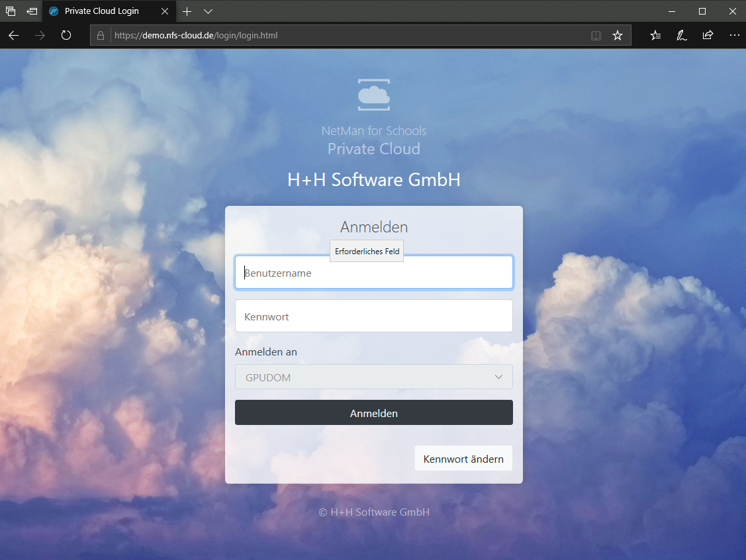
Task: Click the address bar URL
Action: (196, 35)
